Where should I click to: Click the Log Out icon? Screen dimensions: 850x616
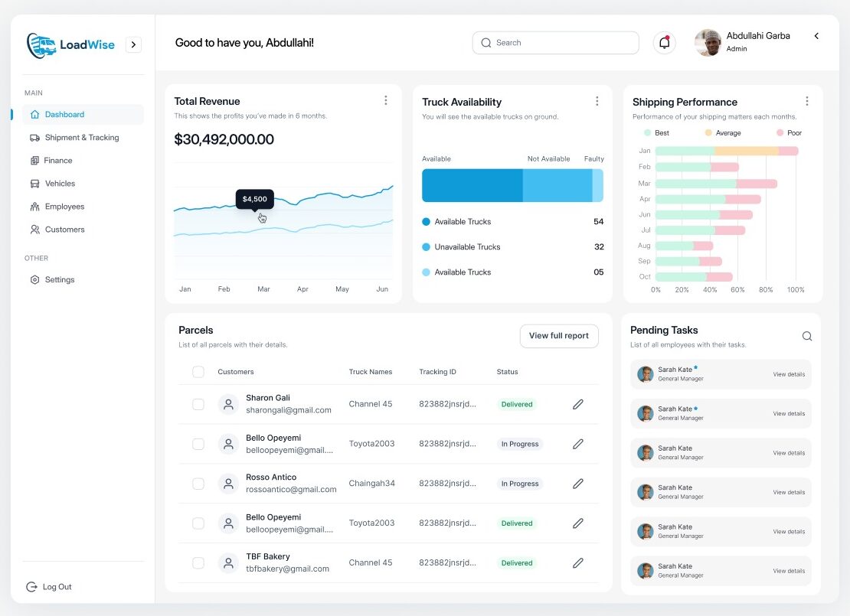(31, 587)
